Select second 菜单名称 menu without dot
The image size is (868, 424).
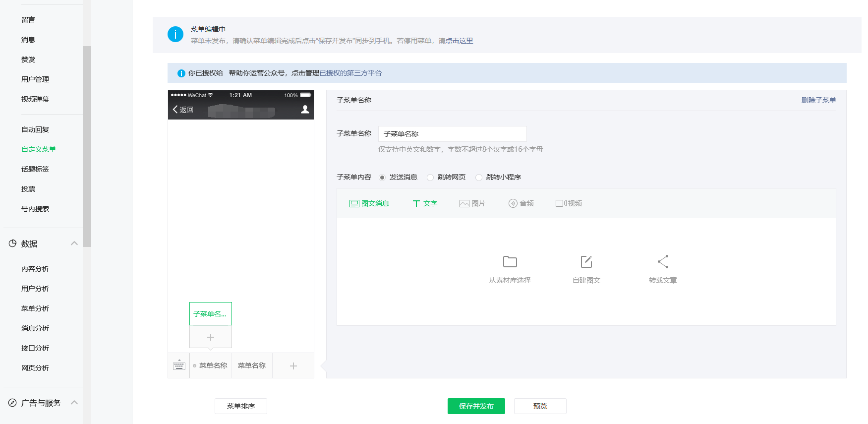[252, 366]
